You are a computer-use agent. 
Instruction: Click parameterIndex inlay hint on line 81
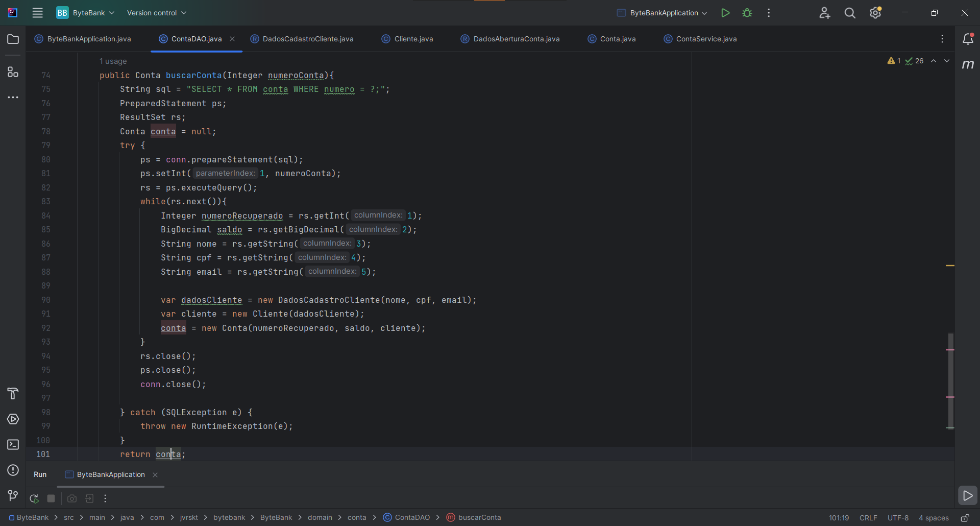click(x=225, y=174)
